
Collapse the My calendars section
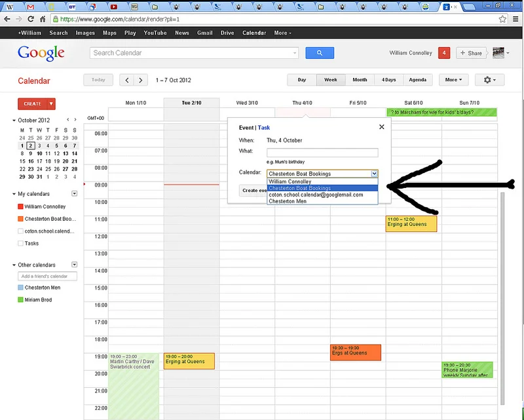click(14, 194)
